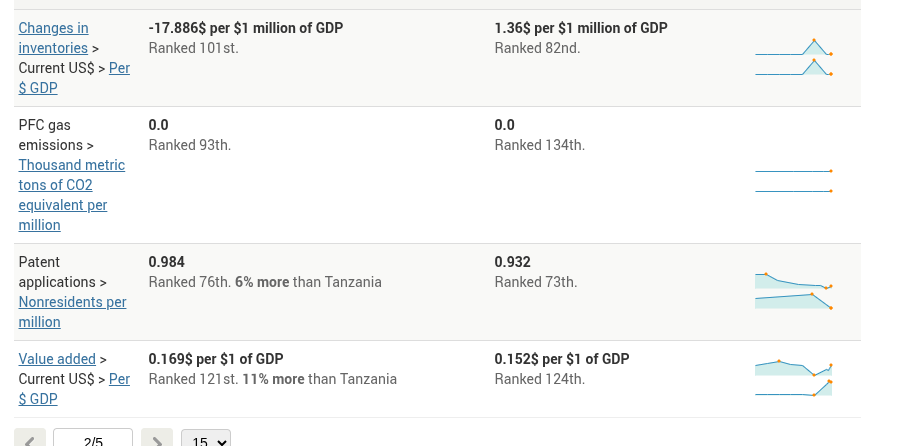Go to the next page arrow
This screenshot has height=446, width=899.
tap(157, 439)
